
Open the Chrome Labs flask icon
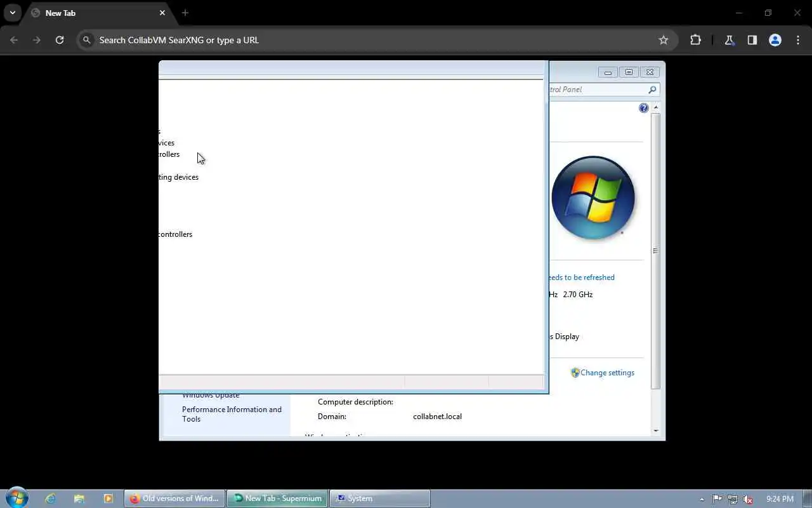pyautogui.click(x=730, y=40)
